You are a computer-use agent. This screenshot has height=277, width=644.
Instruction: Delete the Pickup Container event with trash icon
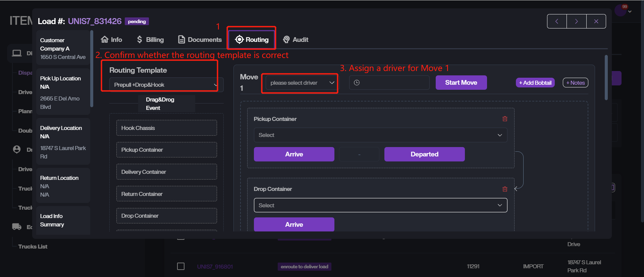pyautogui.click(x=505, y=119)
